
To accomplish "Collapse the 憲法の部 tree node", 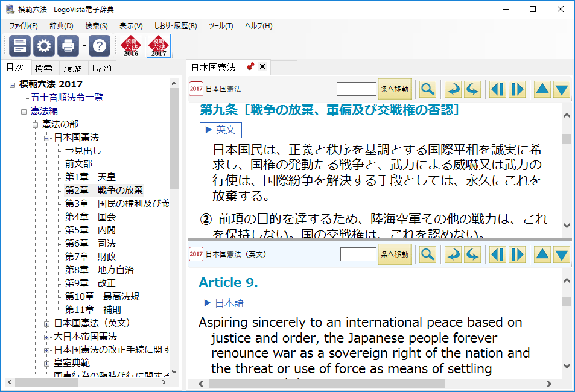I will coord(36,125).
